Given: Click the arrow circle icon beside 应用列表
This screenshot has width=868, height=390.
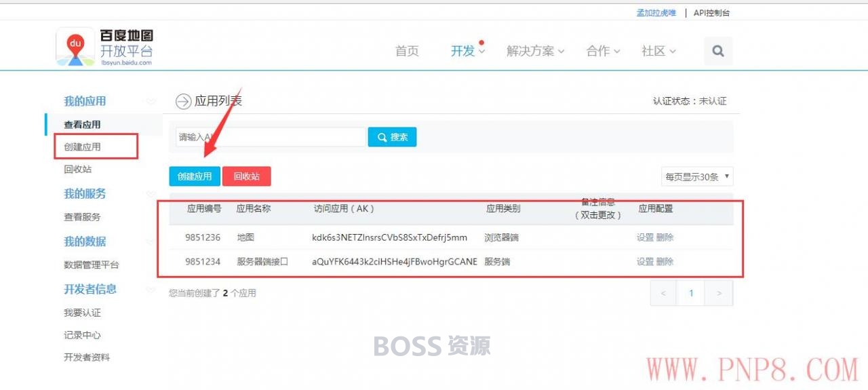Looking at the screenshot, I should tap(183, 102).
